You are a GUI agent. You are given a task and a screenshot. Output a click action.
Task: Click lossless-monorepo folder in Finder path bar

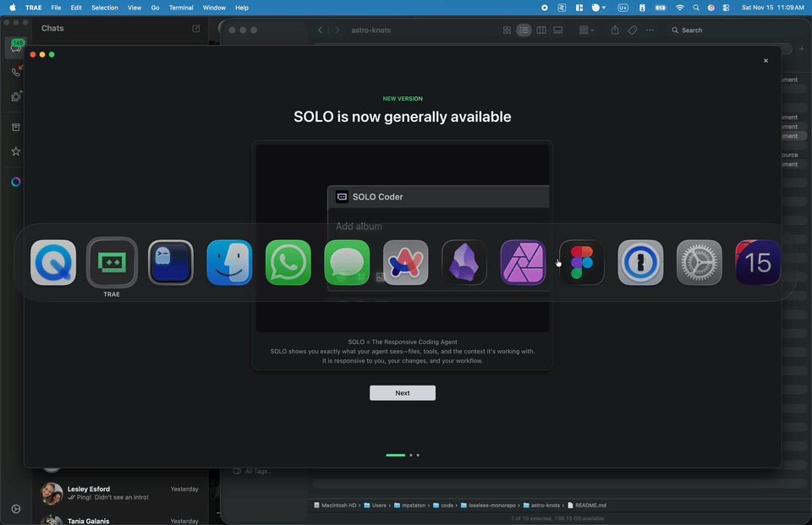[x=487, y=506]
